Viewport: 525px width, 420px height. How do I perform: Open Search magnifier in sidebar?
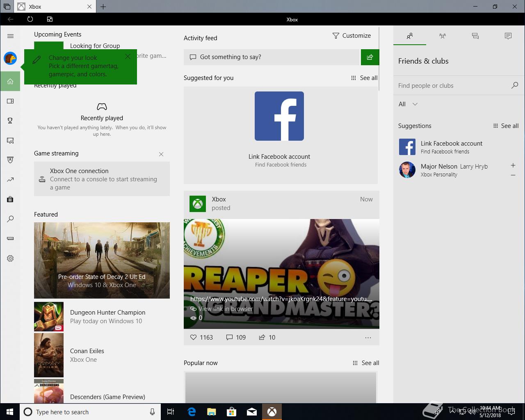[10, 219]
